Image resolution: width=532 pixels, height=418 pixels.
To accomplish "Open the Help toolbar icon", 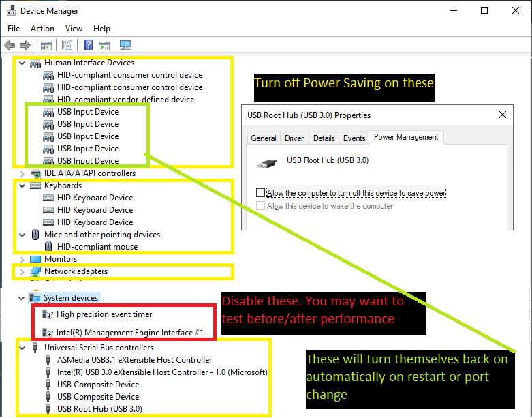I will [88, 46].
